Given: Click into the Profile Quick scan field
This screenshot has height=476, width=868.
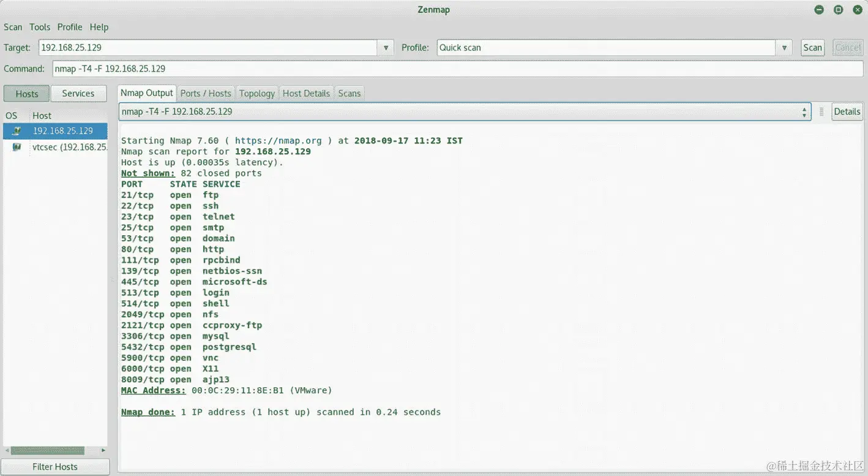Looking at the screenshot, I should click(x=607, y=48).
